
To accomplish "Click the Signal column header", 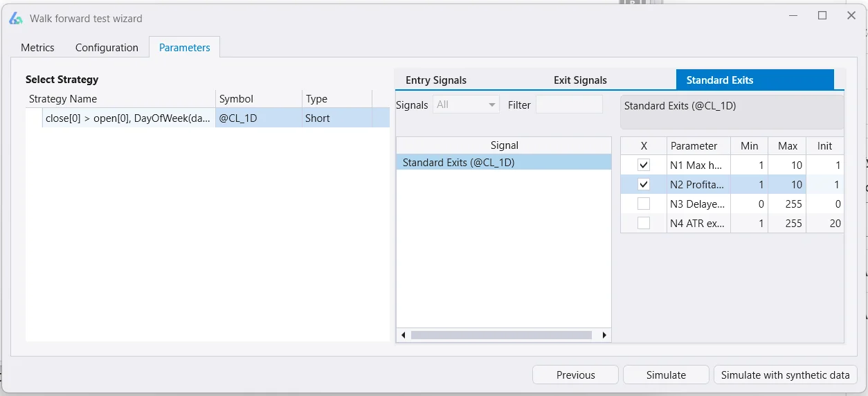I will (x=504, y=145).
